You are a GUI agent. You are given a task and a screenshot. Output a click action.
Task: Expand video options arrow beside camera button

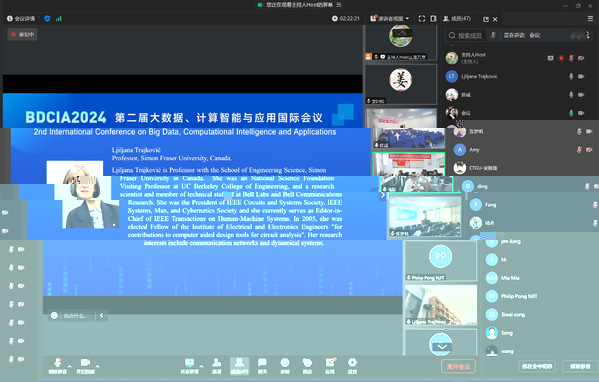click(97, 366)
